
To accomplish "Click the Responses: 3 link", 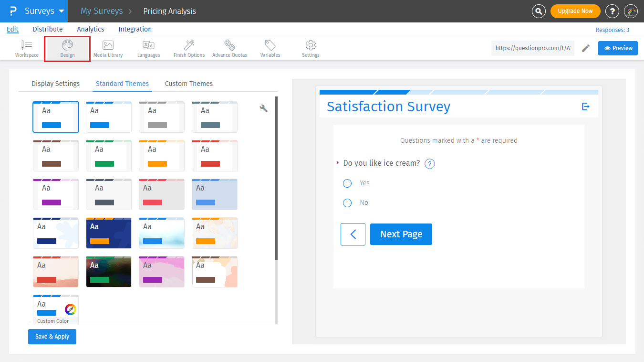I will pyautogui.click(x=613, y=29).
